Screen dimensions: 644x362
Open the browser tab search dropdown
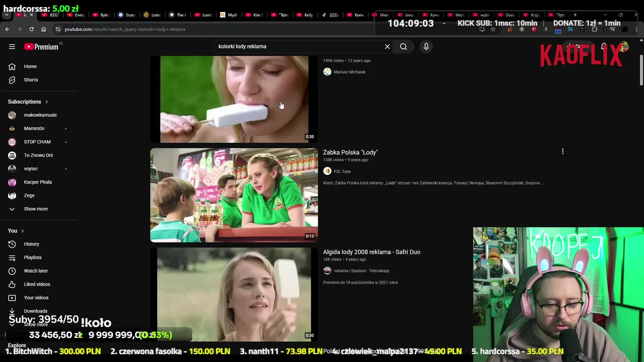tap(6, 15)
